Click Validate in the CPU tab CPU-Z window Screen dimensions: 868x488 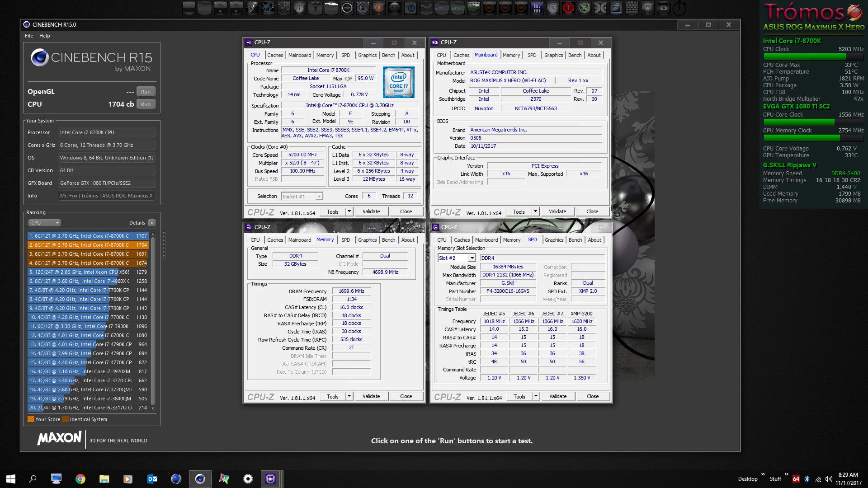coord(371,211)
